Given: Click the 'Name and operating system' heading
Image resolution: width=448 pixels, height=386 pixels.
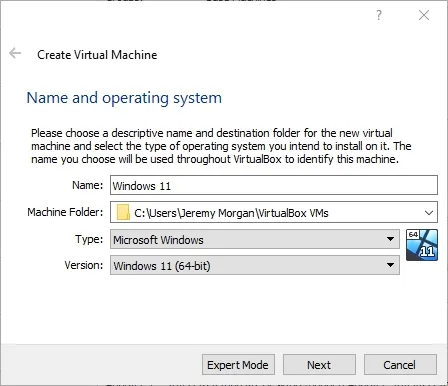Looking at the screenshot, I should pos(124,98).
